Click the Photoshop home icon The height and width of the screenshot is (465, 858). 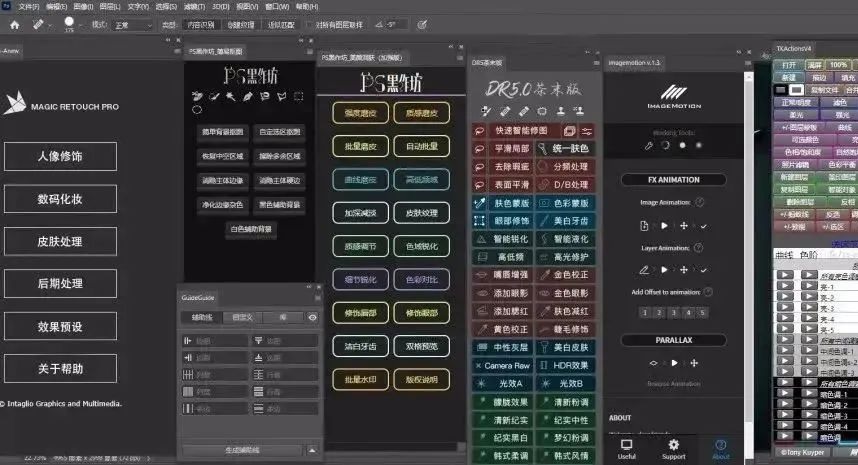(15, 25)
